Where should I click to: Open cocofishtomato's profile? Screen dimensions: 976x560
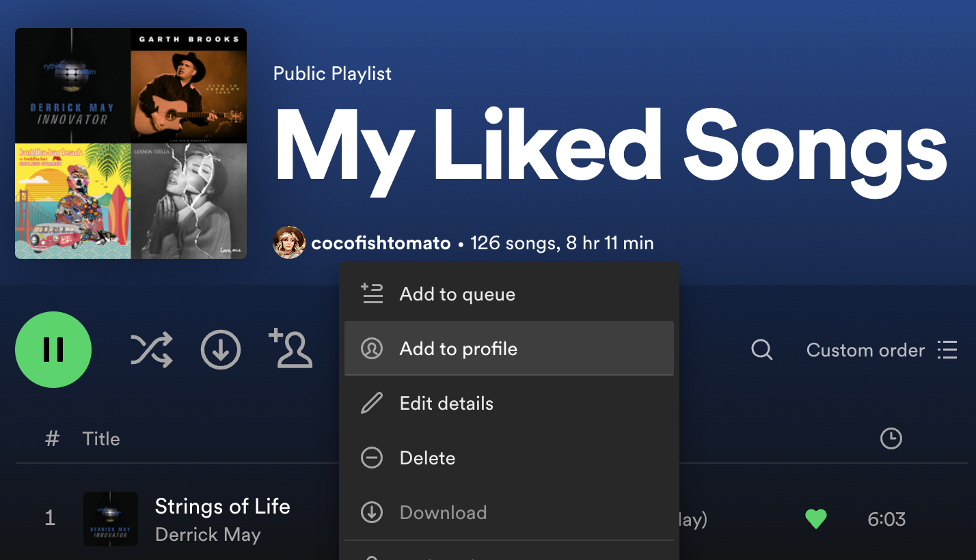point(381,242)
